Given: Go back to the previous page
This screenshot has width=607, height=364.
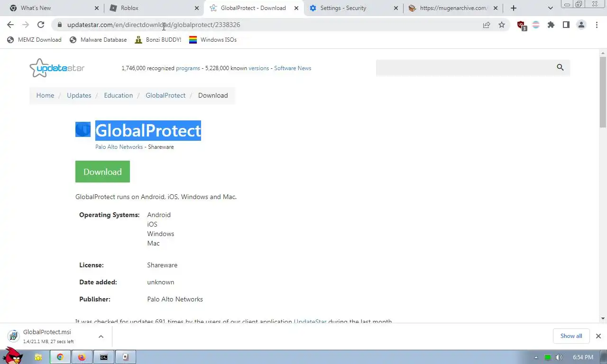Looking at the screenshot, I should (x=10, y=25).
